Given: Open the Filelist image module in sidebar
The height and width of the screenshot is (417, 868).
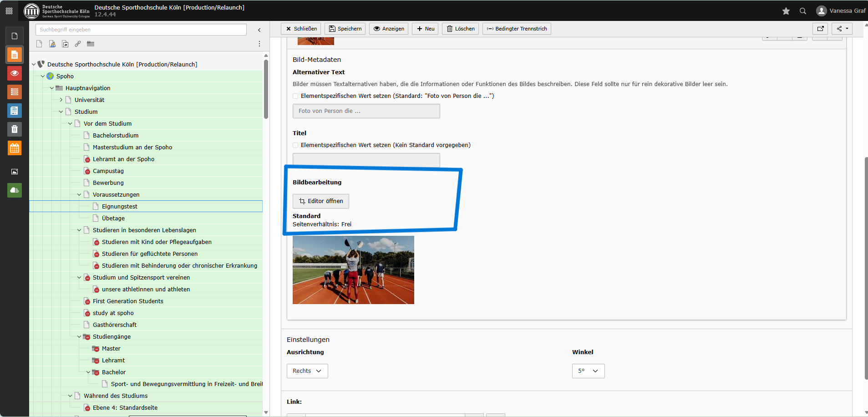Looking at the screenshot, I should [15, 172].
